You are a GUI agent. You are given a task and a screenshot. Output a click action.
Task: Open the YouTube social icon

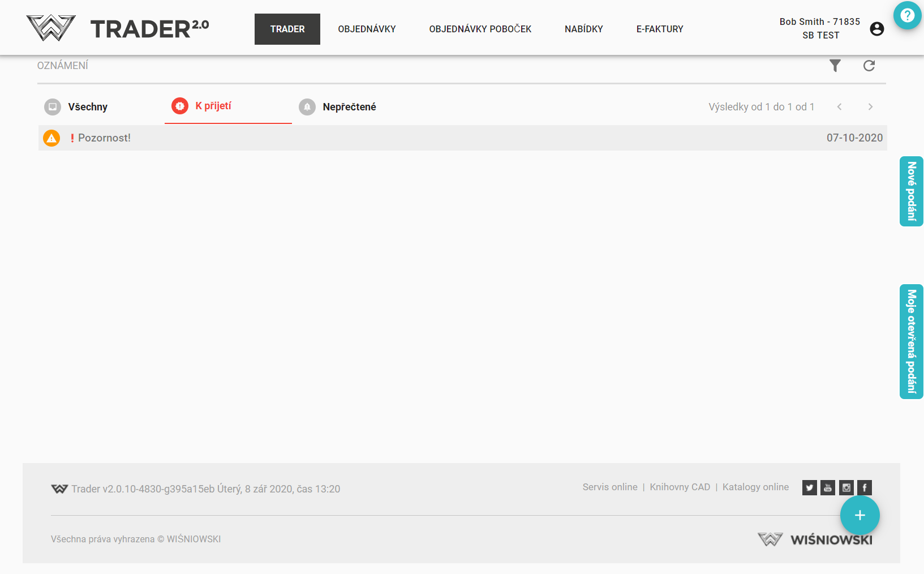(x=828, y=487)
